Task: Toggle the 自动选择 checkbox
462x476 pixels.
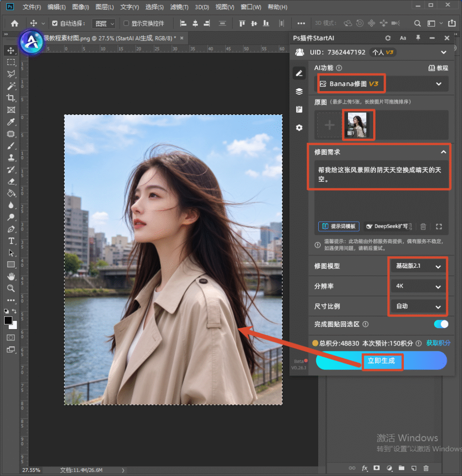Action: 55,23
